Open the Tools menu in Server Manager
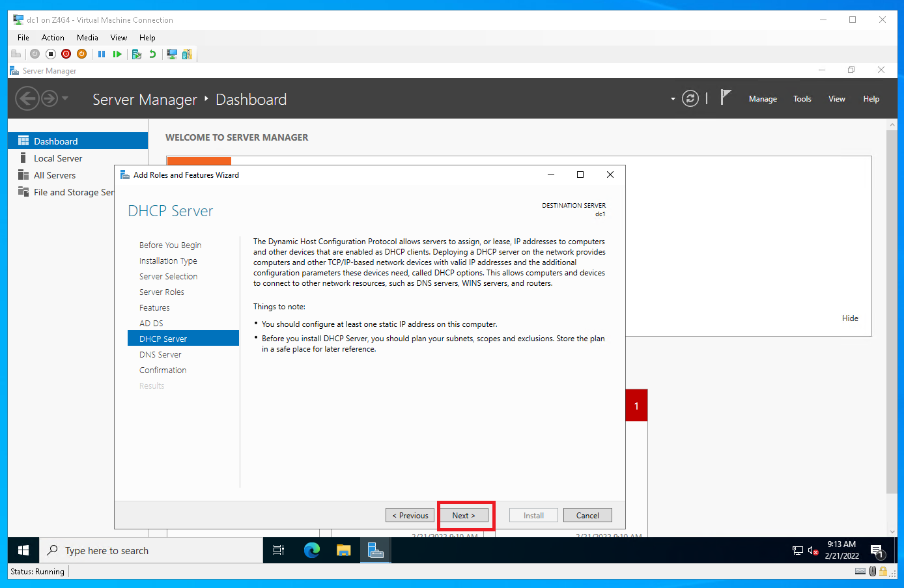The width and height of the screenshot is (904, 588). (802, 99)
